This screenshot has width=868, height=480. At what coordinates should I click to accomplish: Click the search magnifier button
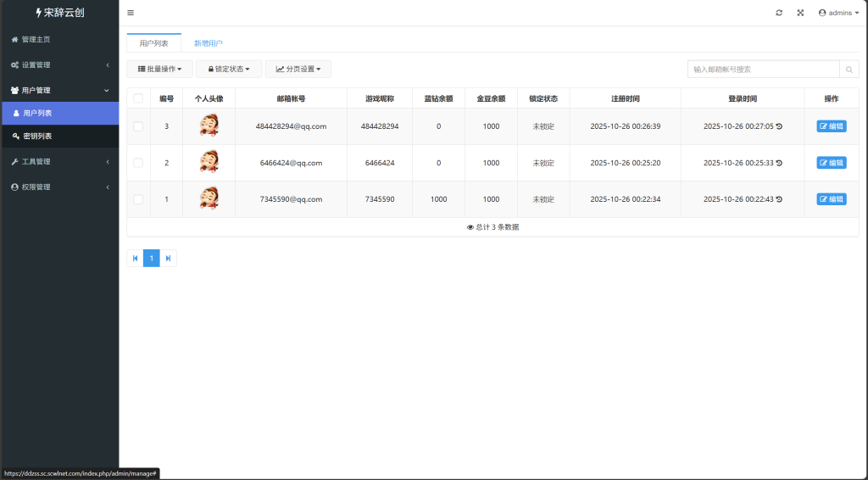[849, 70]
